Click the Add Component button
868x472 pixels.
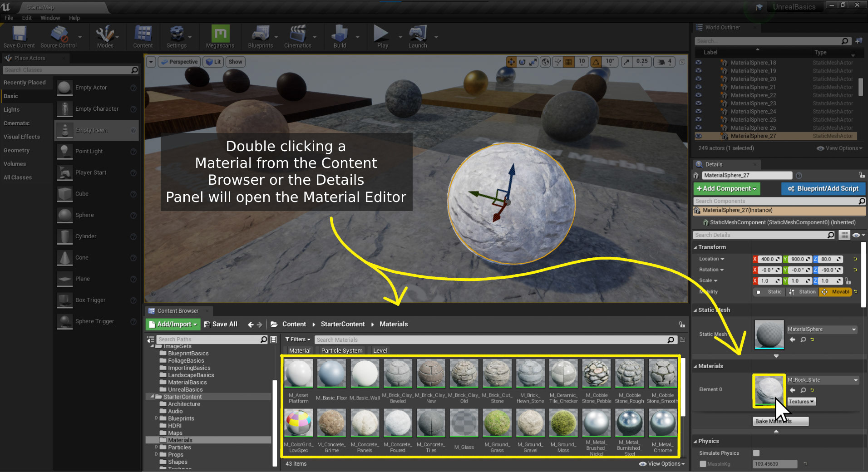[727, 188]
